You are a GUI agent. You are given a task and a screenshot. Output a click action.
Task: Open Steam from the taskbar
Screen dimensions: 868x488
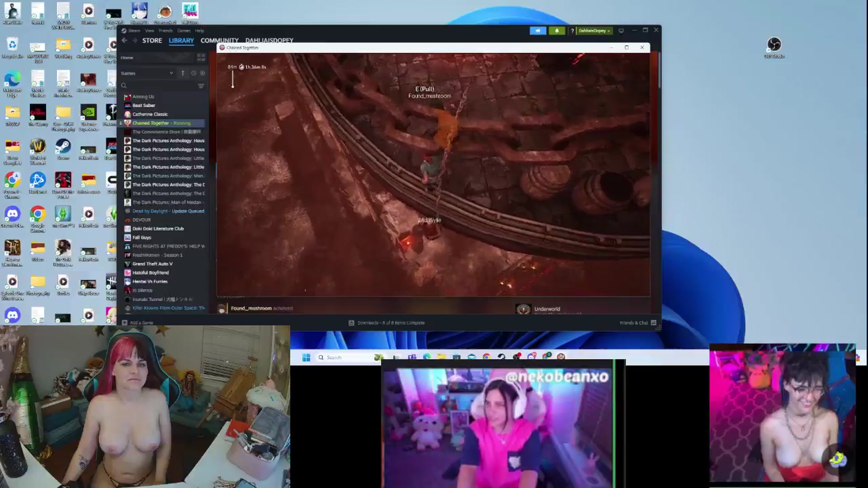pos(501,357)
